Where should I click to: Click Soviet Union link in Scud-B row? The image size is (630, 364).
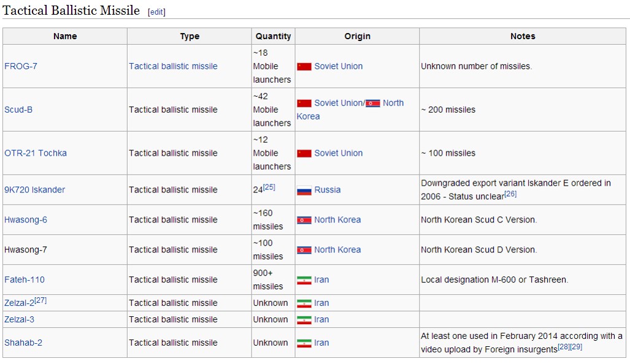338,103
